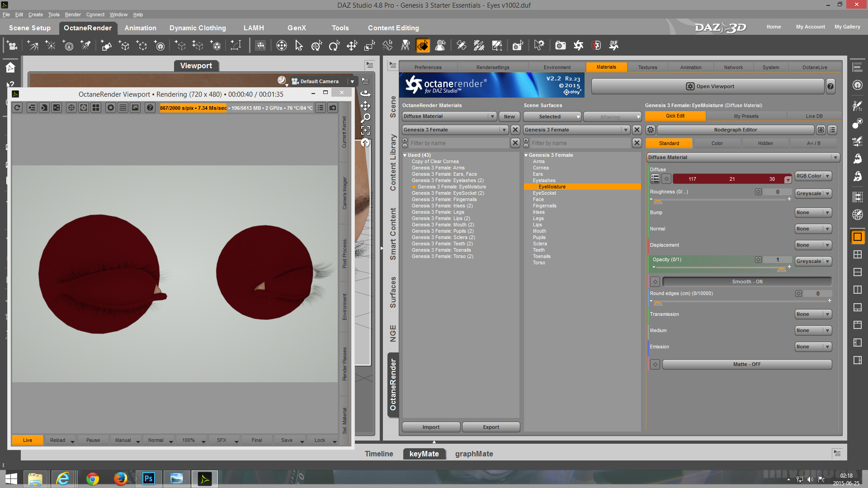Click the red diffuse color swatch
Viewport: 868px width, 488px height.
(x=731, y=179)
